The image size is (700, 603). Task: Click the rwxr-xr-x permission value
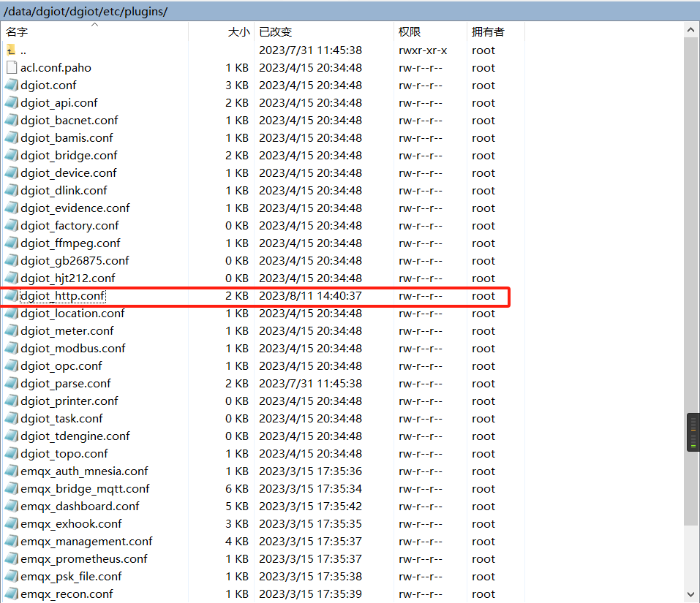423,50
